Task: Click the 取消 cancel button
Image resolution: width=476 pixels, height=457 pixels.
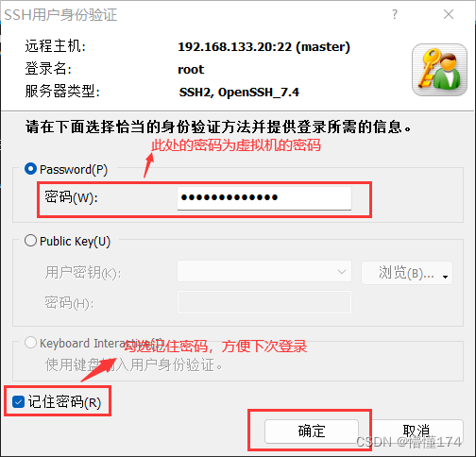Action: pyautogui.click(x=416, y=431)
